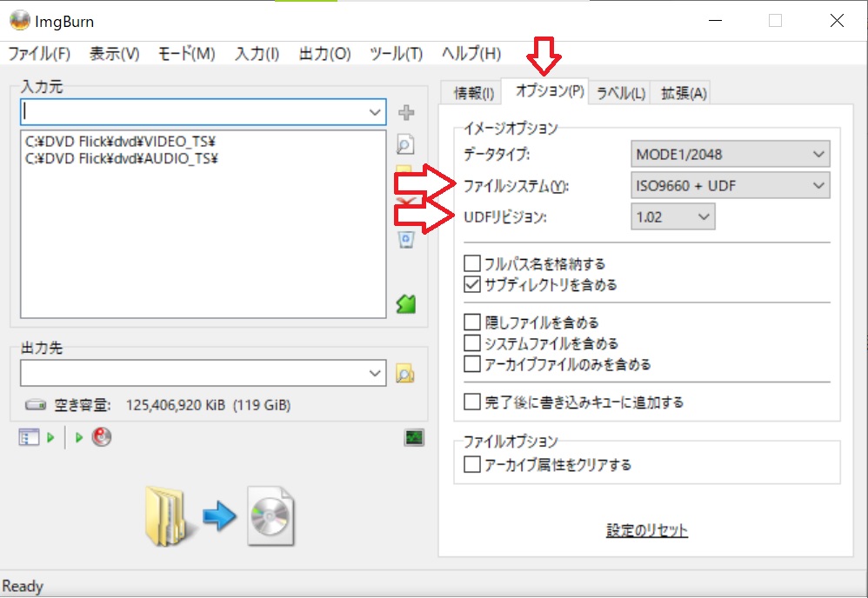The image size is (868, 598).
Task: Click the green arrow icon beside the source list
Action: [x=406, y=303]
